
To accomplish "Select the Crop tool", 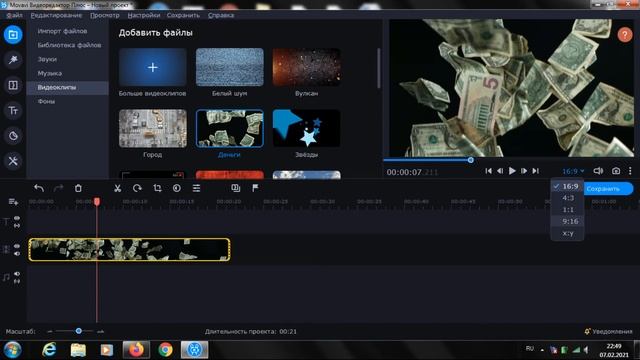I will pyautogui.click(x=157, y=188).
